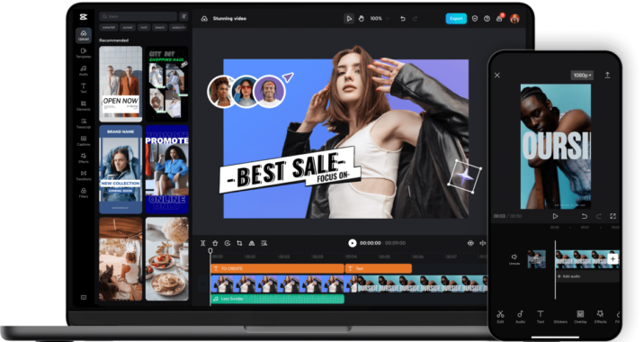Choose the New Collection template thumbnail
Image resolution: width=644 pixels, height=342 pixels.
point(121,169)
